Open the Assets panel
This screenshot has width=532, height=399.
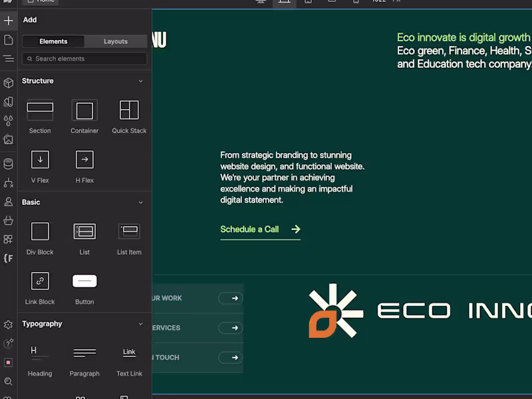pyautogui.click(x=9, y=140)
